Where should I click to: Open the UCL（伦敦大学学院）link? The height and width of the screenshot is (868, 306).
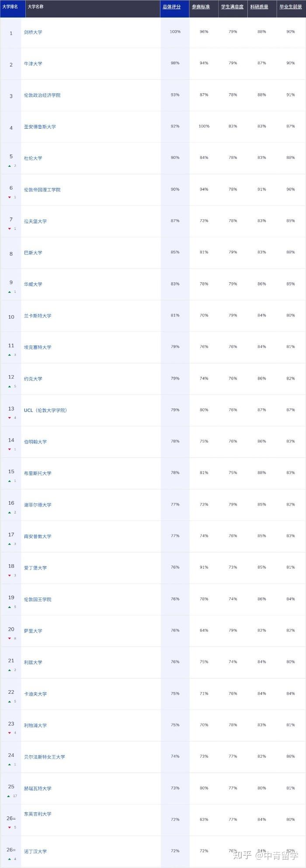tap(45, 411)
